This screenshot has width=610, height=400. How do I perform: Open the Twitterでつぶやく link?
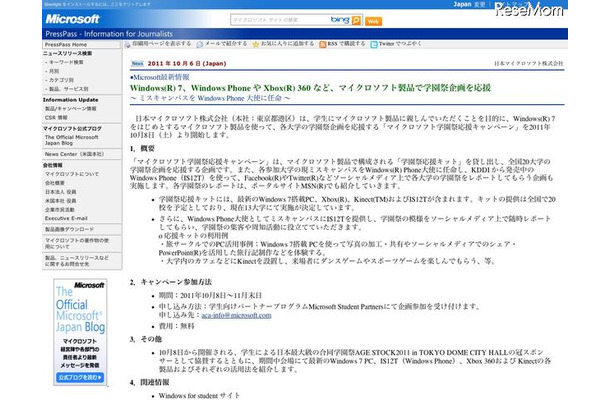(x=400, y=44)
